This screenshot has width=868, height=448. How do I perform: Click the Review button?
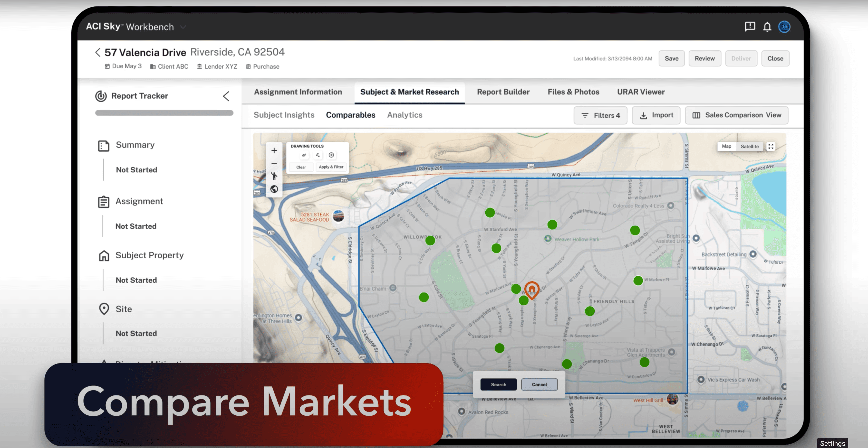click(705, 58)
